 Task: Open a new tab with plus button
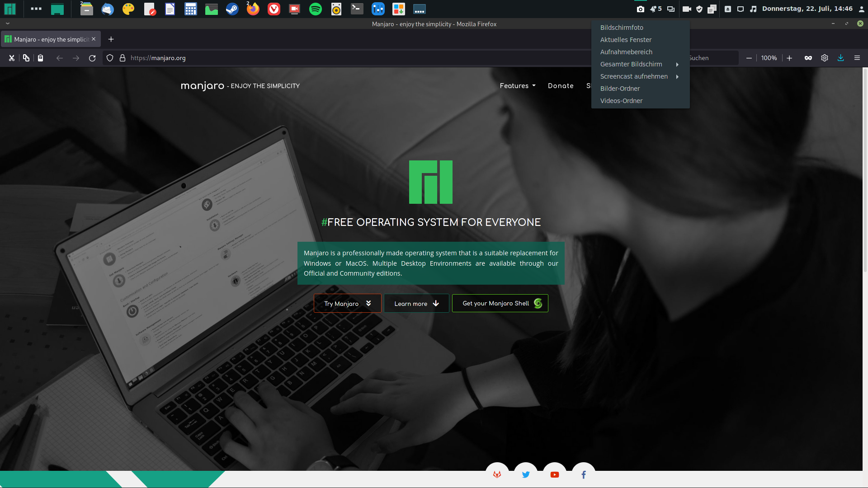111,39
